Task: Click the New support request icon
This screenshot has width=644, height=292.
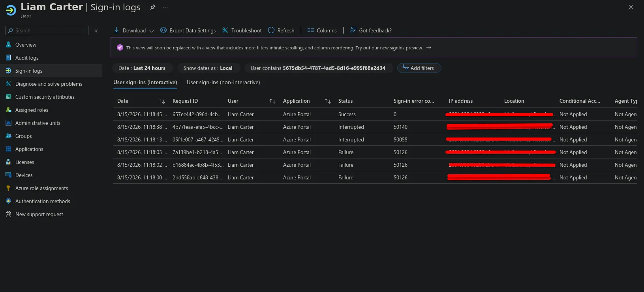Action: (8, 214)
